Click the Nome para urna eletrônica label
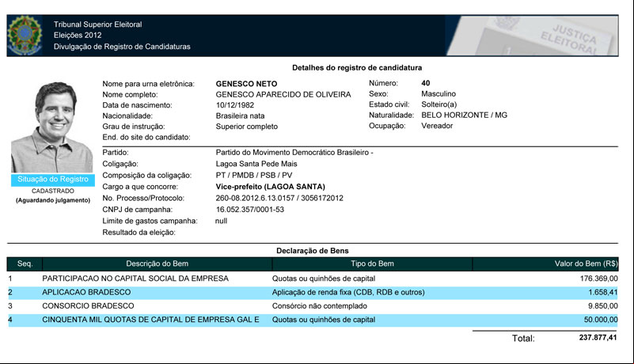 click(x=148, y=84)
